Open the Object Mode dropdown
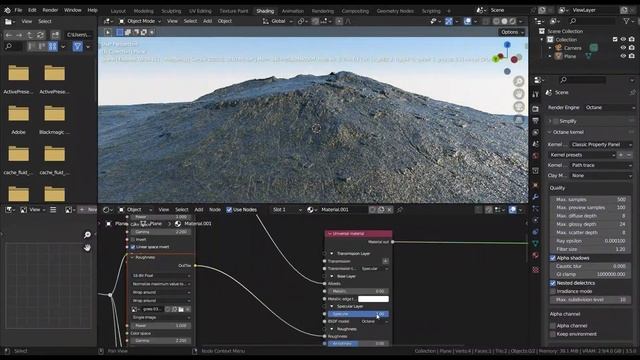The width and height of the screenshot is (640, 360). click(140, 21)
